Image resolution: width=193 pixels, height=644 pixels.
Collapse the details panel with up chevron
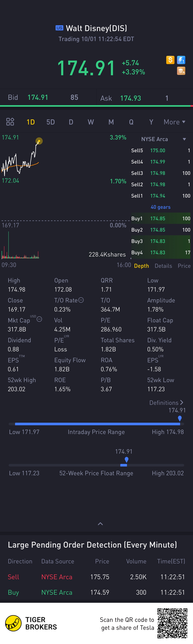[x=100, y=524]
